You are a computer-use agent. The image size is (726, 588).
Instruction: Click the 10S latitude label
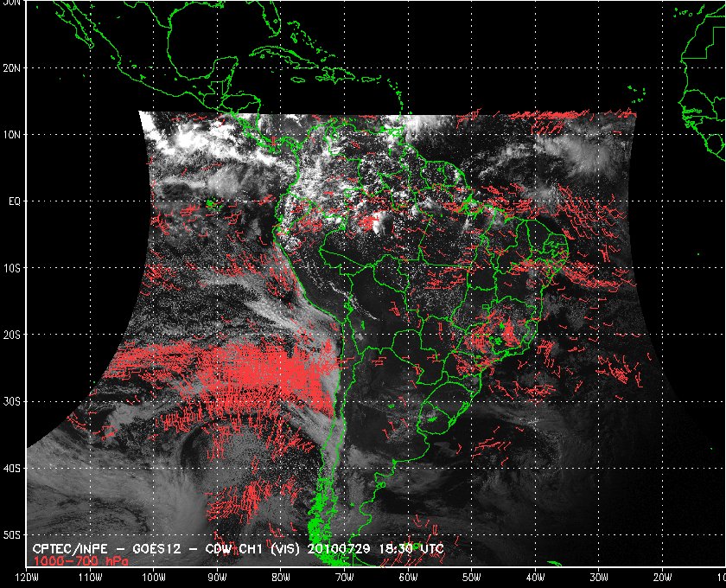coord(11,268)
